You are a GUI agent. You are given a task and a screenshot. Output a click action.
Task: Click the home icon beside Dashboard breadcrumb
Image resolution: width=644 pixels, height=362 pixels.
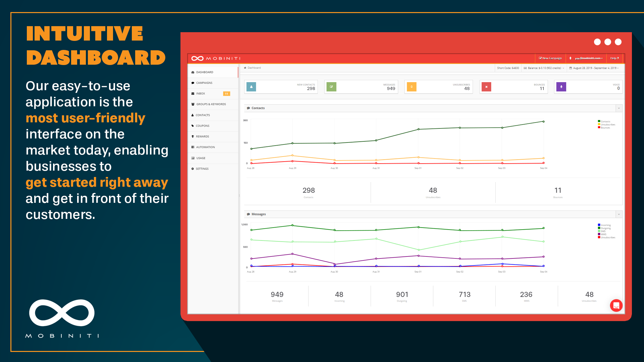[x=245, y=68]
